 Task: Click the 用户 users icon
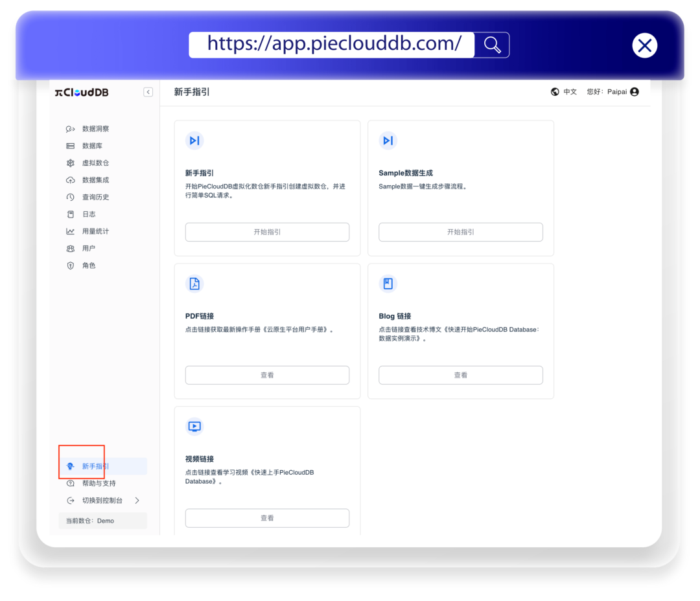(70, 249)
